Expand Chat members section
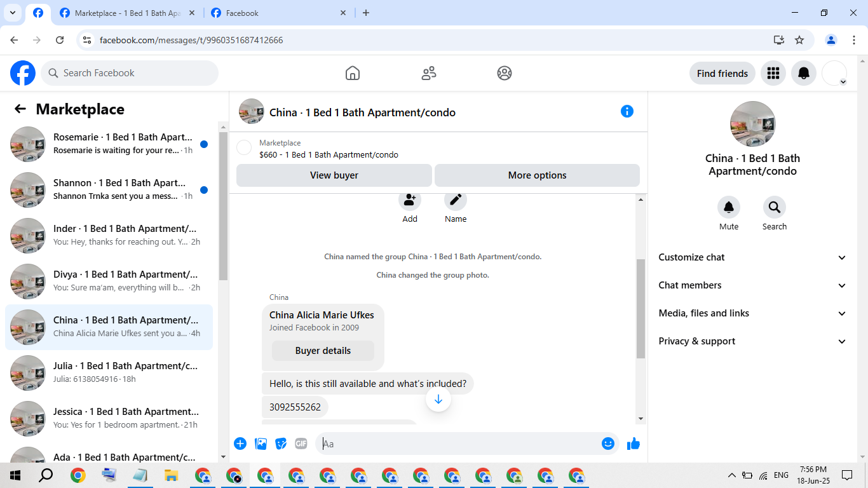This screenshot has width=868, height=488. click(x=752, y=285)
